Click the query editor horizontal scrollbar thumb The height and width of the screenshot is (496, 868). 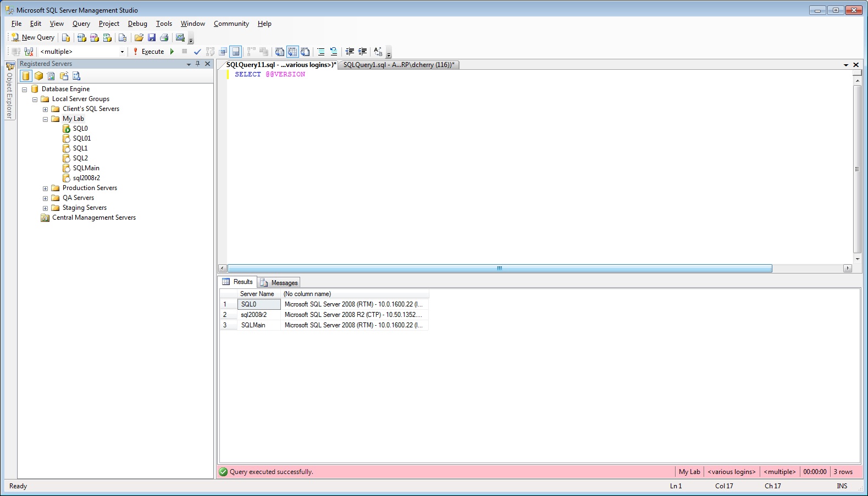[500, 268]
